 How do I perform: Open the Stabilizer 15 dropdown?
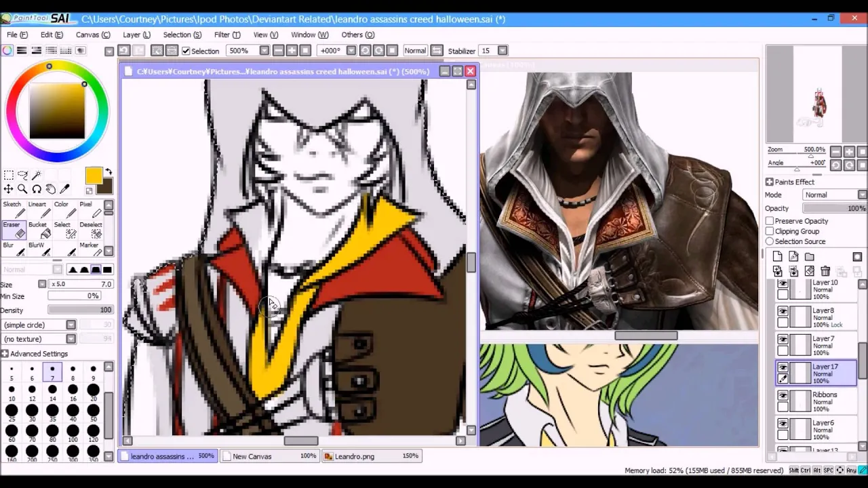click(502, 51)
